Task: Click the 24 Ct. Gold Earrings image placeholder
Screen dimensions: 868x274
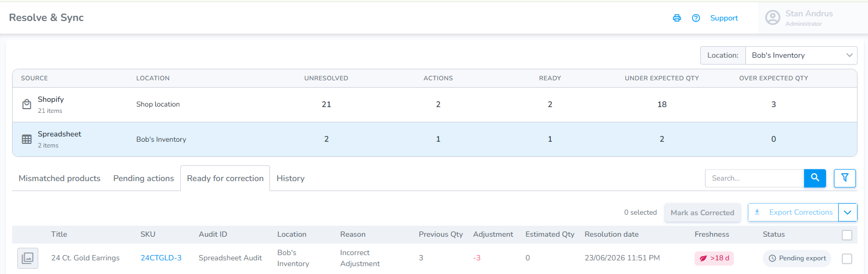Action: coord(28,258)
